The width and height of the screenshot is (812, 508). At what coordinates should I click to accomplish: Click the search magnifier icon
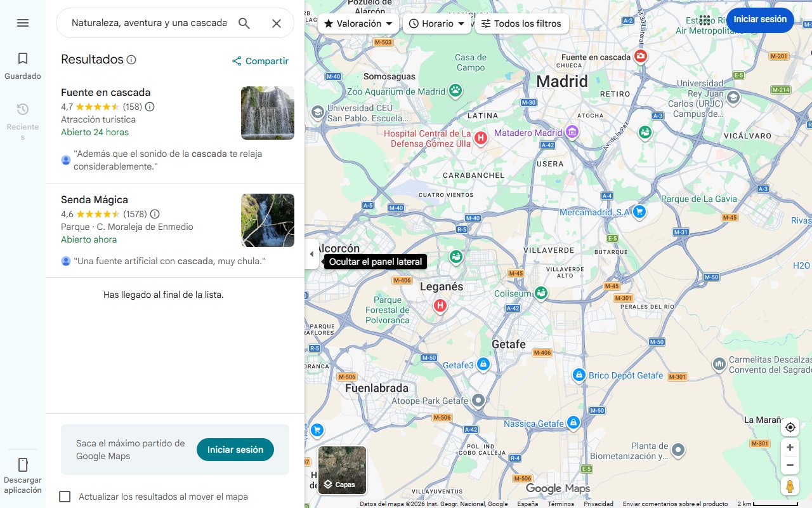[244, 23]
